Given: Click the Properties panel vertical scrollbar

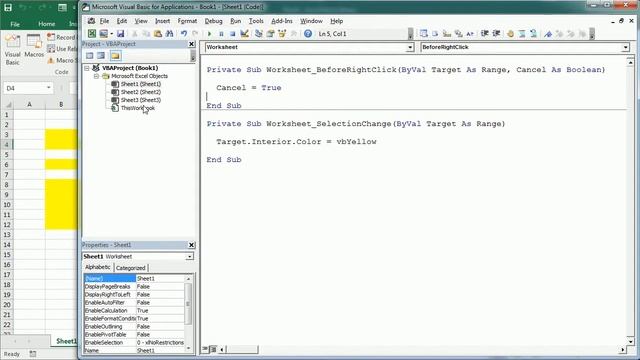Looking at the screenshot, I should 188,313.
